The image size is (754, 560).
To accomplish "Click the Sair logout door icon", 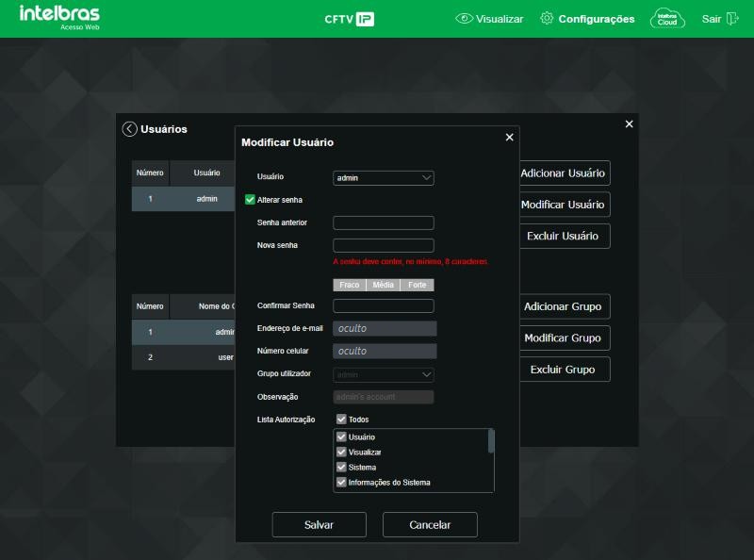I will (732, 19).
